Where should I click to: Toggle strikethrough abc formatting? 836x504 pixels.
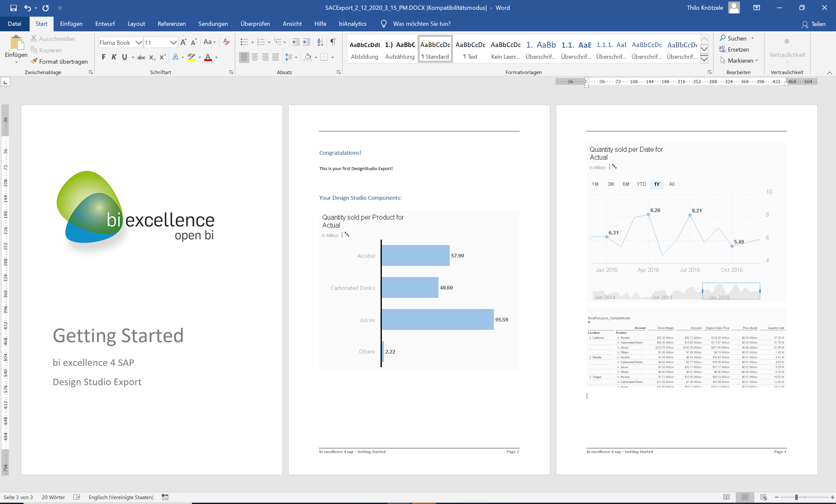click(141, 57)
